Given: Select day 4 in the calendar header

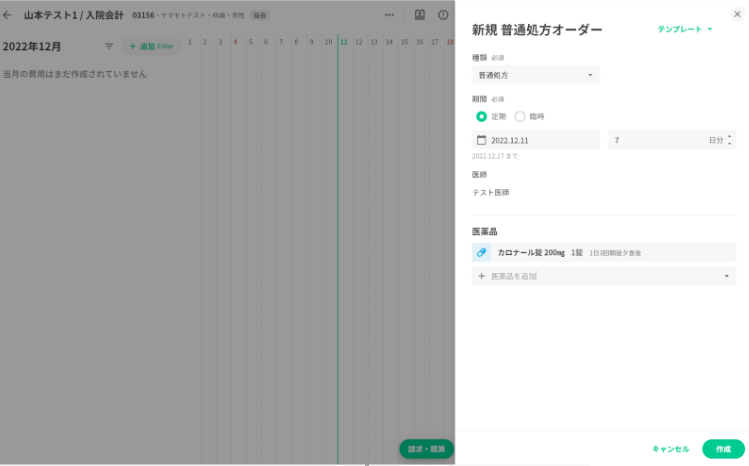Looking at the screenshot, I should coord(235,42).
